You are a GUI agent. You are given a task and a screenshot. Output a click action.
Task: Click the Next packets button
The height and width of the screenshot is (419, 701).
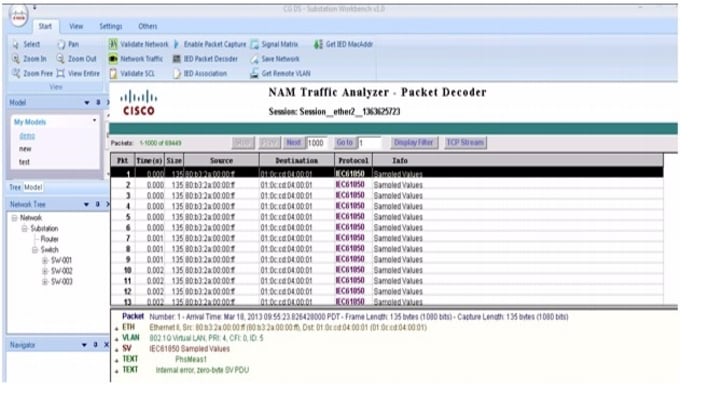294,143
